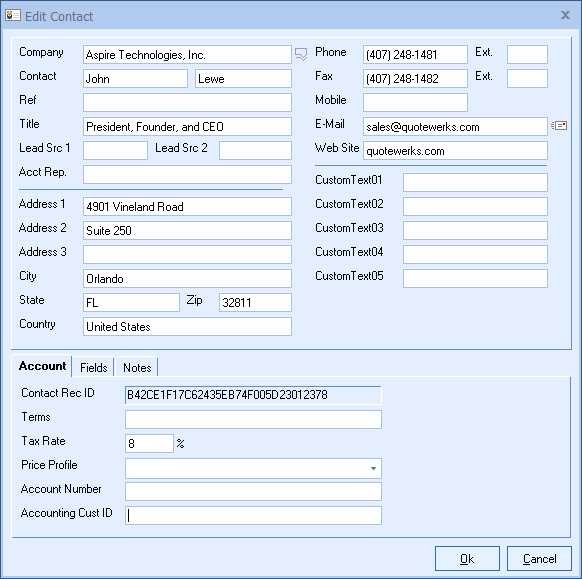Click the Address 1 field 4901 Vineland Road
The height and width of the screenshot is (579, 582).
[187, 206]
